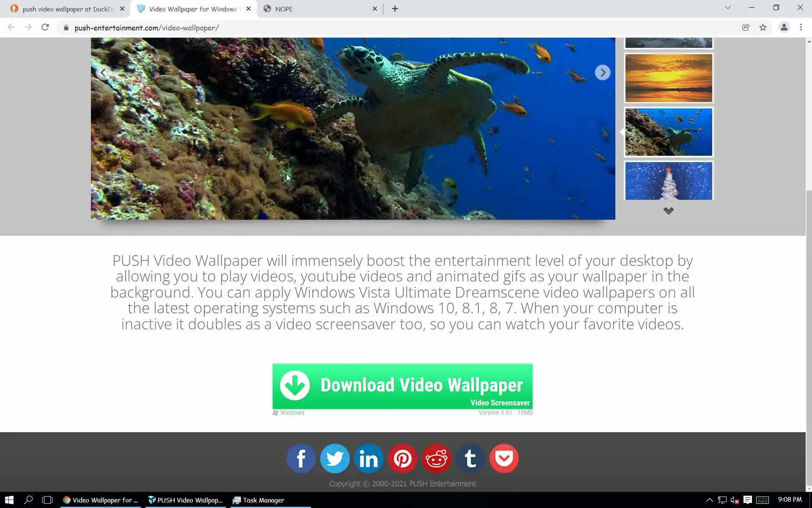Select the sunset wallpaper thumbnail
This screenshot has width=812, height=508.
coord(668,78)
